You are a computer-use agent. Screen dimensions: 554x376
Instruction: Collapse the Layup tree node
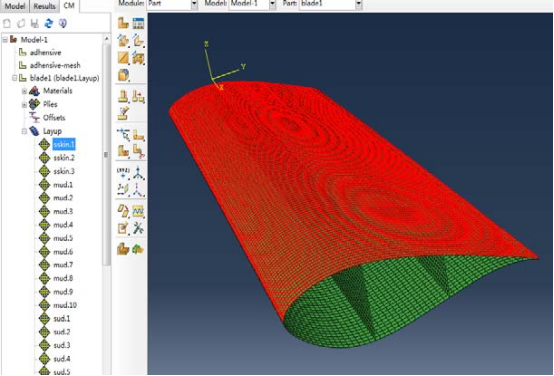pyautogui.click(x=24, y=131)
